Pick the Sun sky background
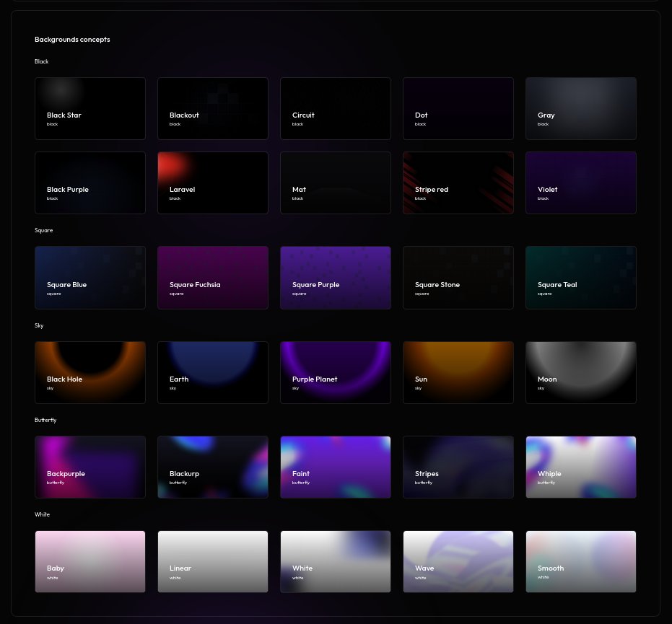This screenshot has height=624, width=672. [458, 372]
